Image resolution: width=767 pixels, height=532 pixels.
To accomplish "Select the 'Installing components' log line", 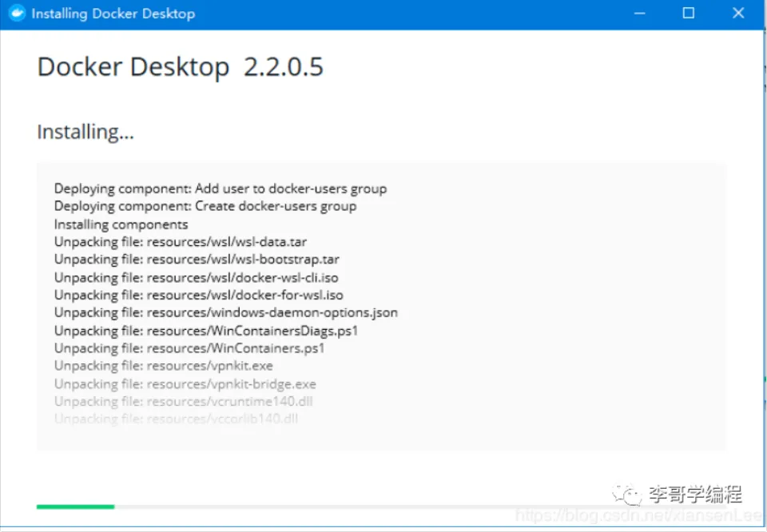I will (x=121, y=224).
